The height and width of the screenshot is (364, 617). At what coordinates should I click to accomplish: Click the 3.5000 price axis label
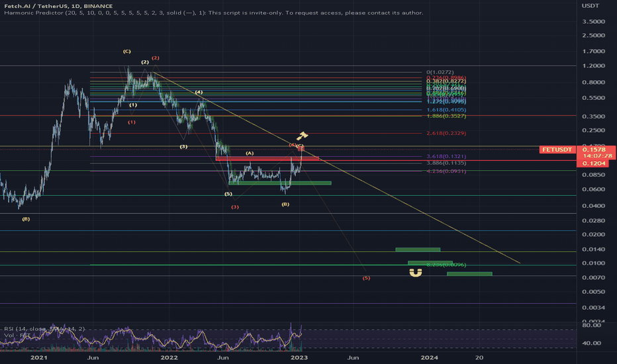[593, 22]
